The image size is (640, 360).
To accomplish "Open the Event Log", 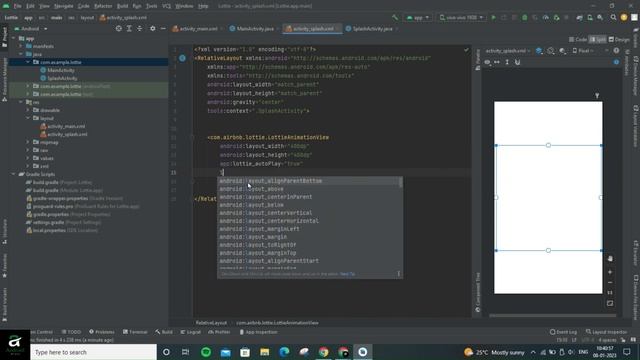I will point(563,332).
